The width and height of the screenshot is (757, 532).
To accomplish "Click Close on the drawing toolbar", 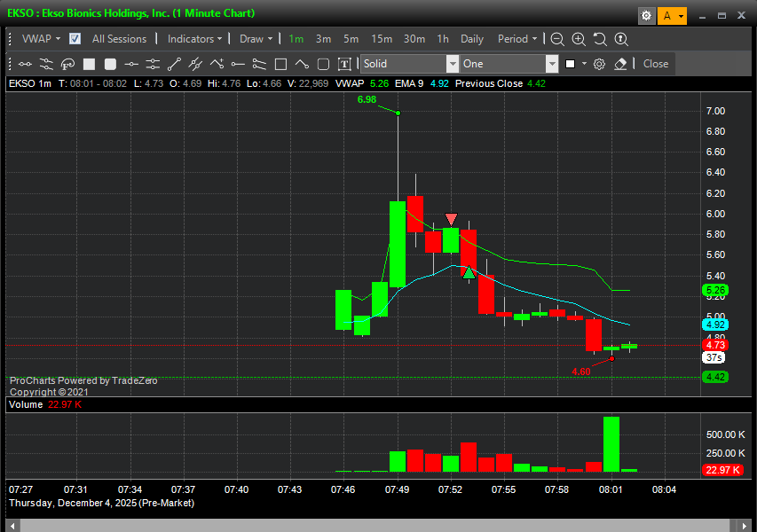I will point(656,64).
